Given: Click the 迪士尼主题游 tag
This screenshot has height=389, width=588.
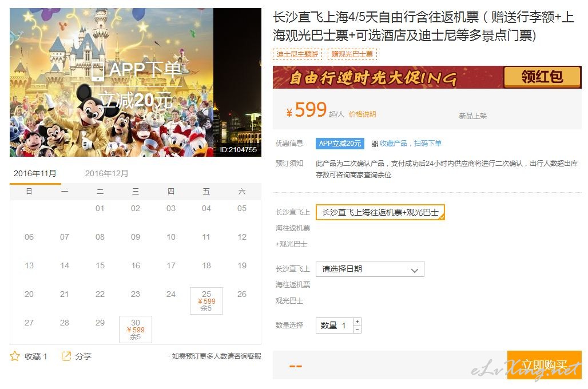Looking at the screenshot, I should 297,54.
